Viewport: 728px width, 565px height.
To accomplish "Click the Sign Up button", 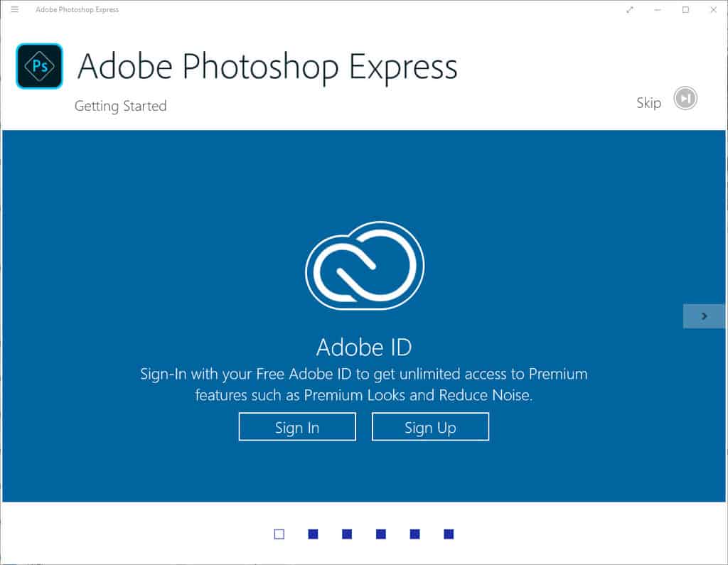I will click(430, 426).
